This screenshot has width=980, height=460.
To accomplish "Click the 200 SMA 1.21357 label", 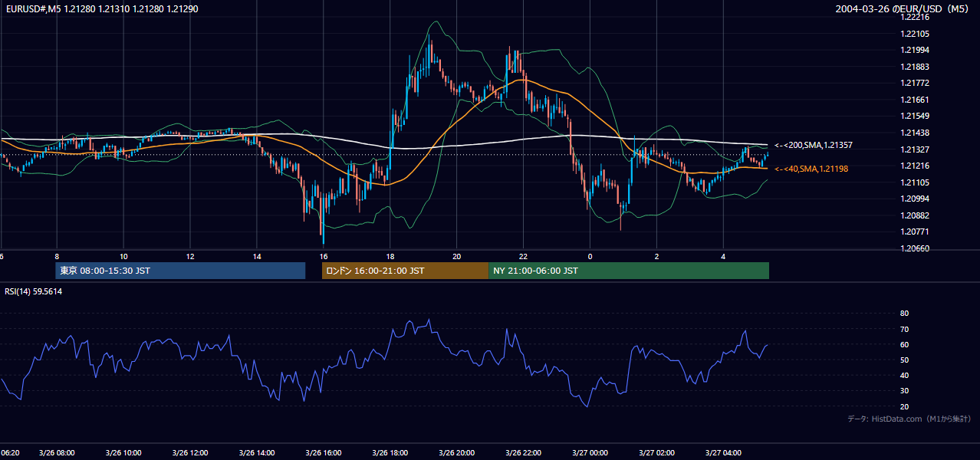I will point(814,145).
